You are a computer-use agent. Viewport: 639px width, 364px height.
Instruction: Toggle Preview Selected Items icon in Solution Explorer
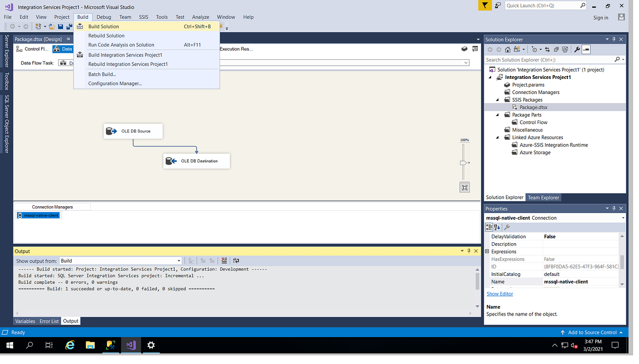coord(586,49)
